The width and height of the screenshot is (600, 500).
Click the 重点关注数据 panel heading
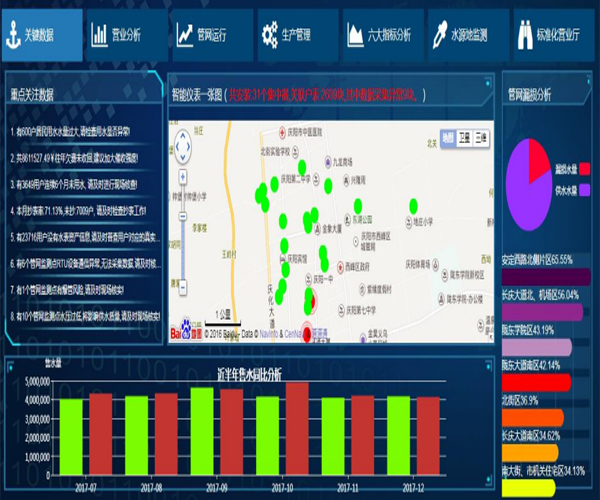32,94
